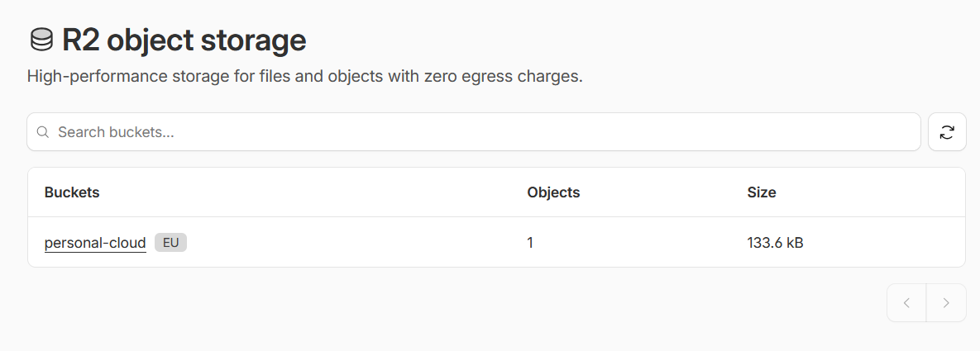Click the word "storage" in page heading
The height and width of the screenshot is (351, 980).
tap(255, 40)
